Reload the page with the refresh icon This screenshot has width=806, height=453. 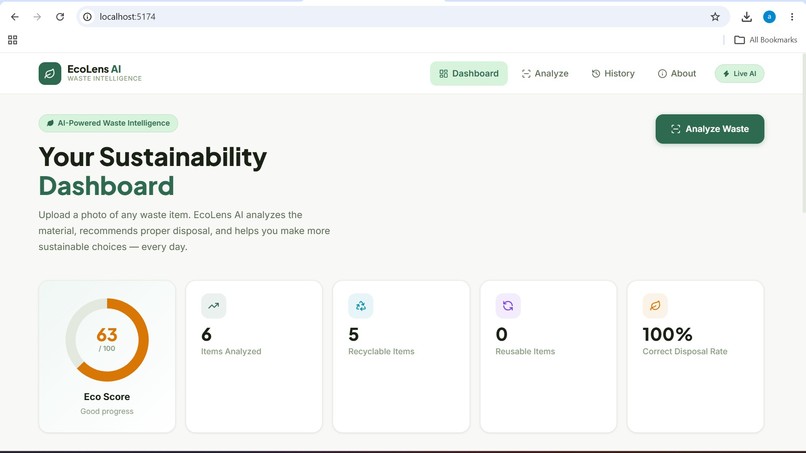pyautogui.click(x=60, y=17)
